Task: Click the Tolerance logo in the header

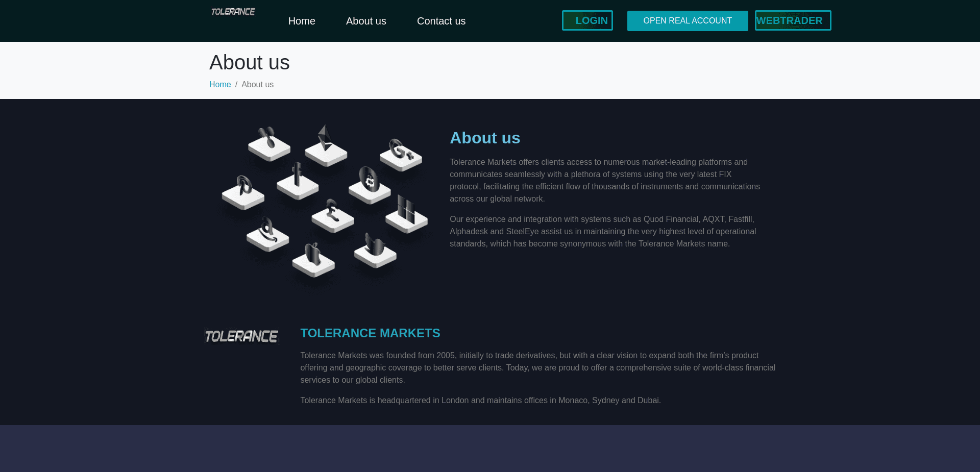Action: click(x=232, y=11)
